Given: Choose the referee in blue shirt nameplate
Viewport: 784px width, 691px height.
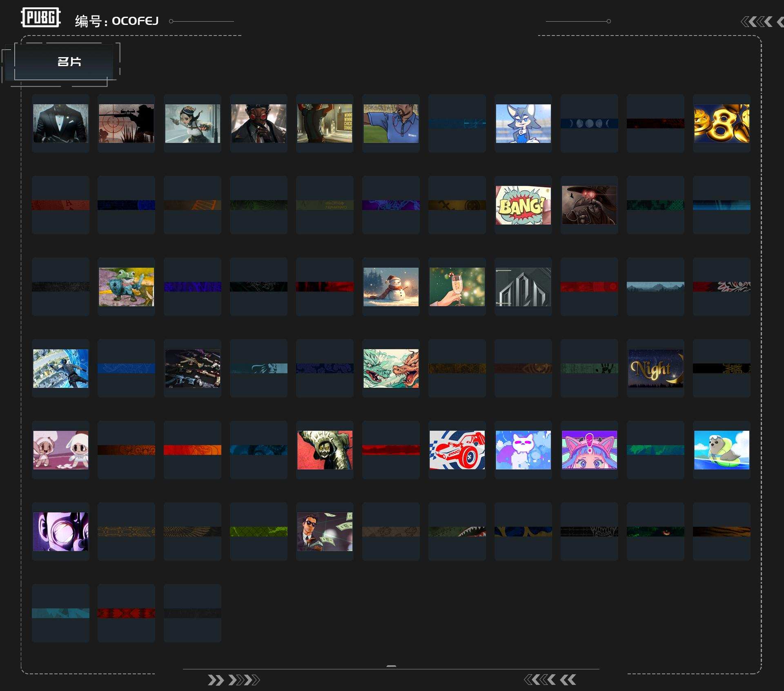Looking at the screenshot, I should (x=391, y=123).
